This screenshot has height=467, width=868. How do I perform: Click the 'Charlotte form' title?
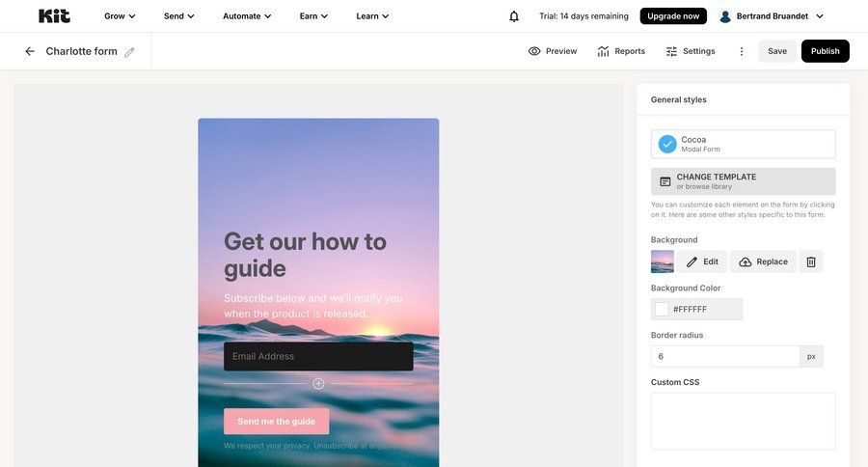pos(81,51)
